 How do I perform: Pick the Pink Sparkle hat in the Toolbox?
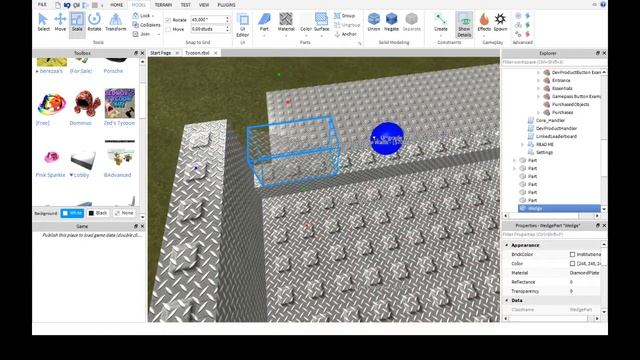(51, 162)
